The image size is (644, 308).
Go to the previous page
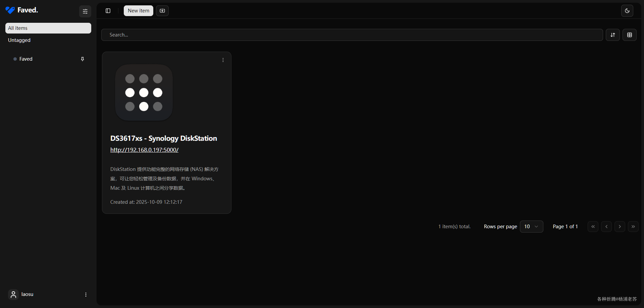[606, 227]
